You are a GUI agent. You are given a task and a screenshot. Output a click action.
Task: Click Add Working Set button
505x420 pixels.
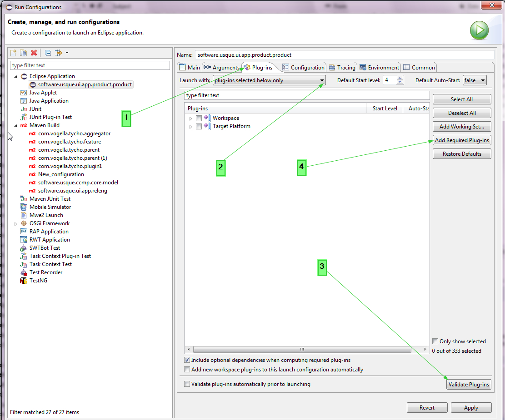[x=462, y=127]
